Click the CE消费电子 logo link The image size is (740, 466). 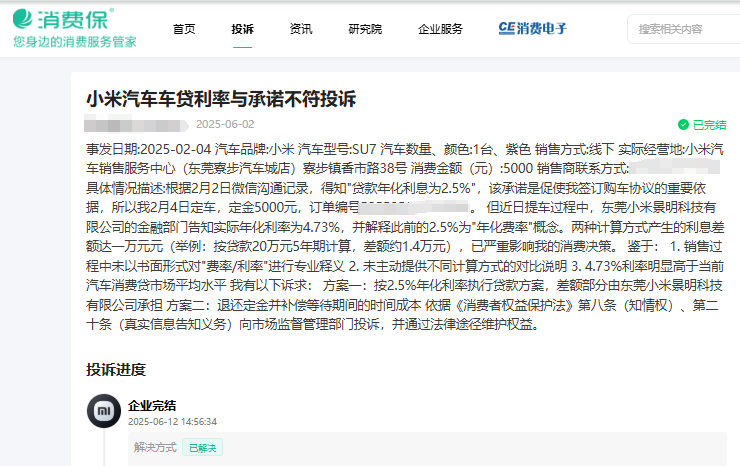(532, 29)
